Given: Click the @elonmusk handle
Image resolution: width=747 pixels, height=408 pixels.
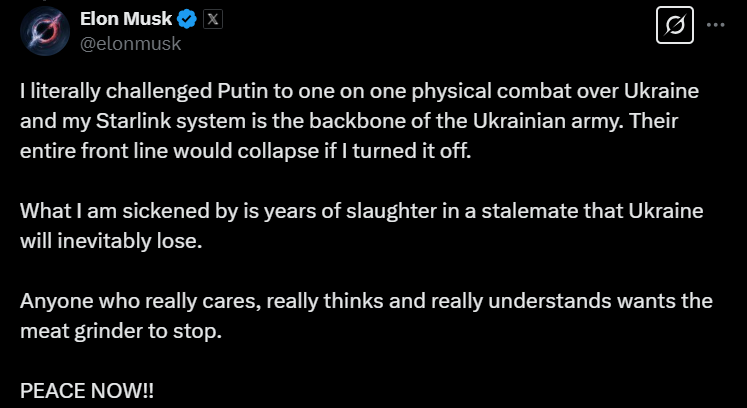Looking at the screenshot, I should pos(130,43).
